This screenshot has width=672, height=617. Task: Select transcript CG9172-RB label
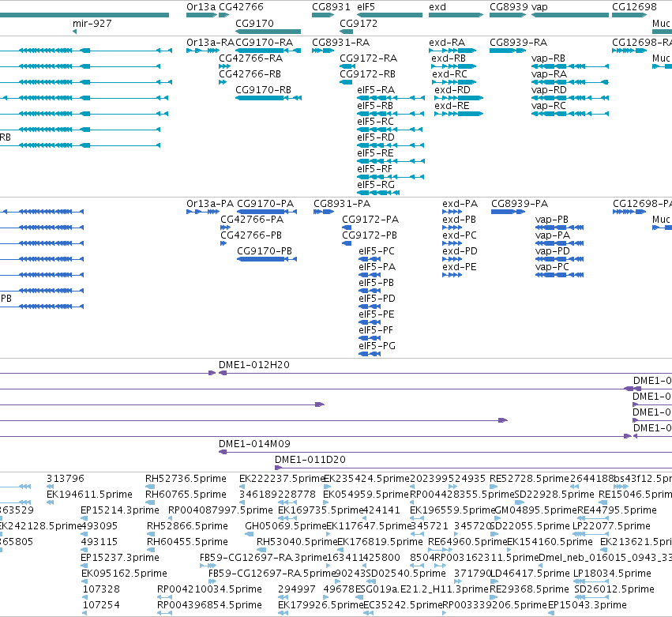[x=368, y=74]
